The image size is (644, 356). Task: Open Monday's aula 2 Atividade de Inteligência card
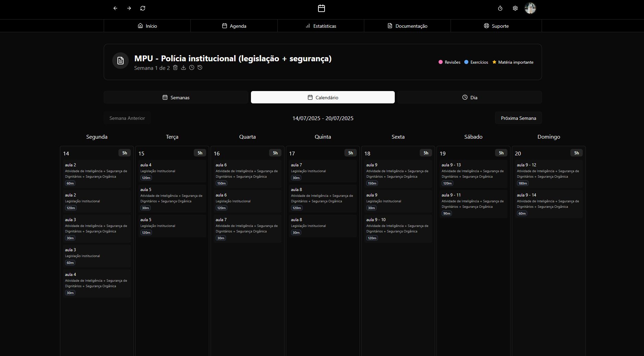(97, 174)
